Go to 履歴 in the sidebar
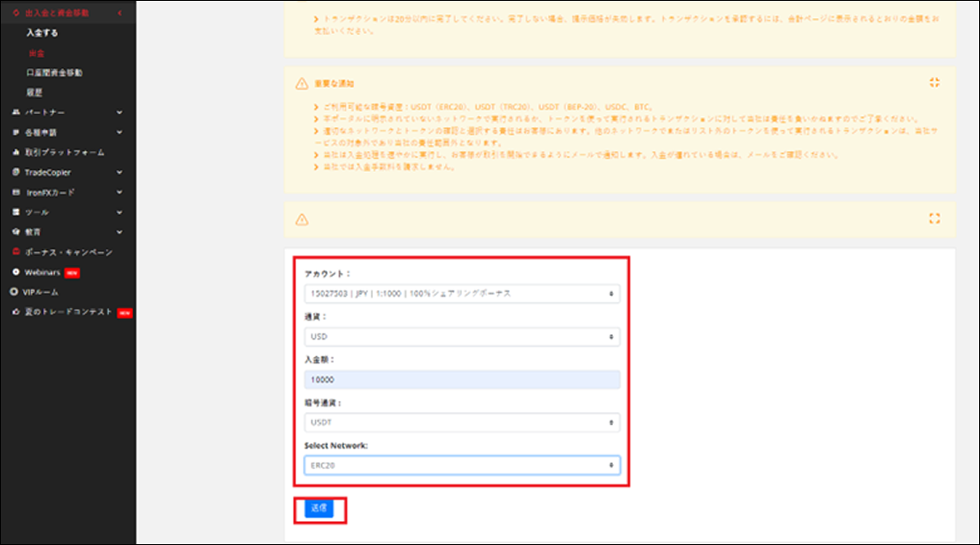 point(34,92)
